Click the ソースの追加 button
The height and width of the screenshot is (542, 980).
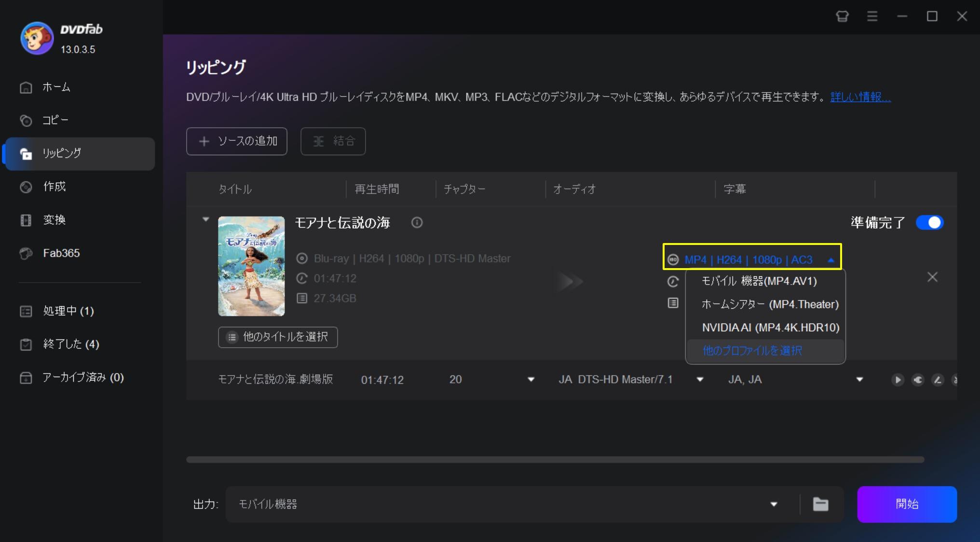pos(237,141)
